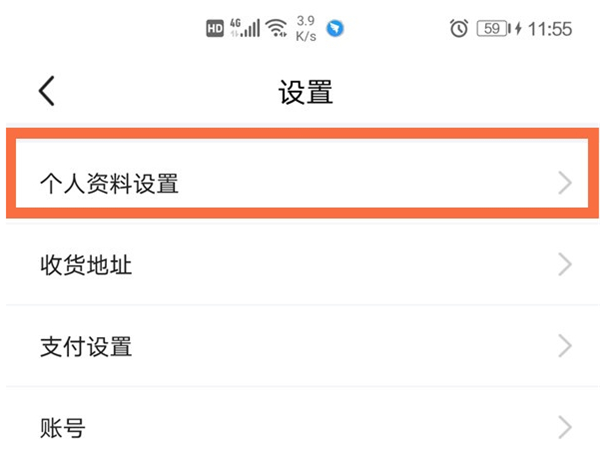Tap the battery level 59 indicator
Image resolution: width=600 pixels, height=450 pixels.
pos(492,29)
